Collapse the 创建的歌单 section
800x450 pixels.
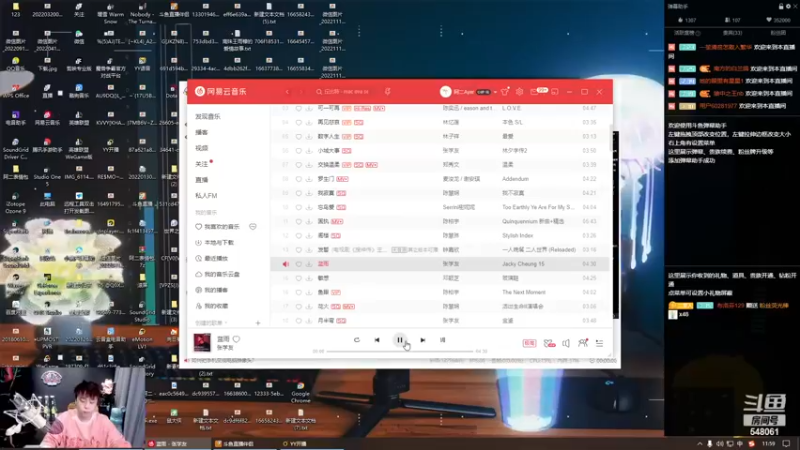[x=211, y=323]
